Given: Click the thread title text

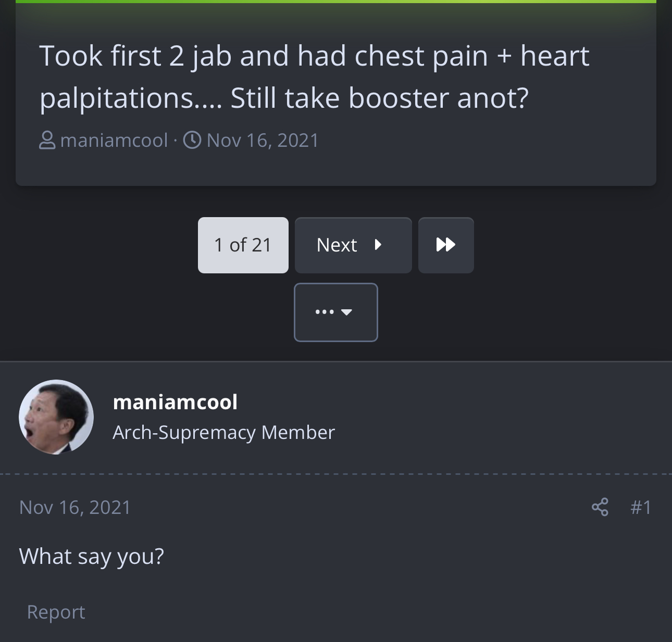Looking at the screenshot, I should click(315, 77).
